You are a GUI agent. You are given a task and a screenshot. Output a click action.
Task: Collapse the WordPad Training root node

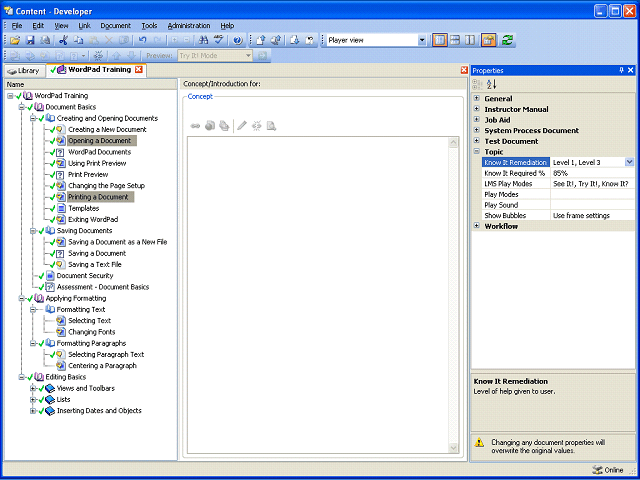(x=10, y=96)
